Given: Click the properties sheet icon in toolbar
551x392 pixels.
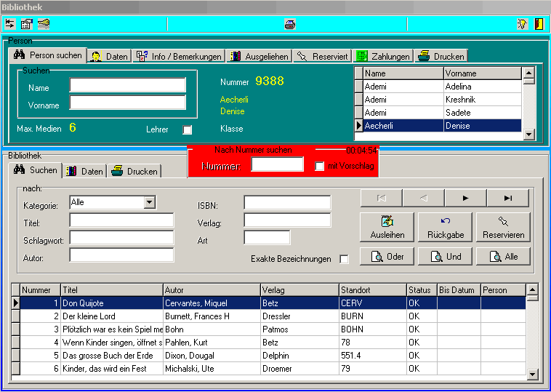Looking at the screenshot, I should tap(27, 24).
